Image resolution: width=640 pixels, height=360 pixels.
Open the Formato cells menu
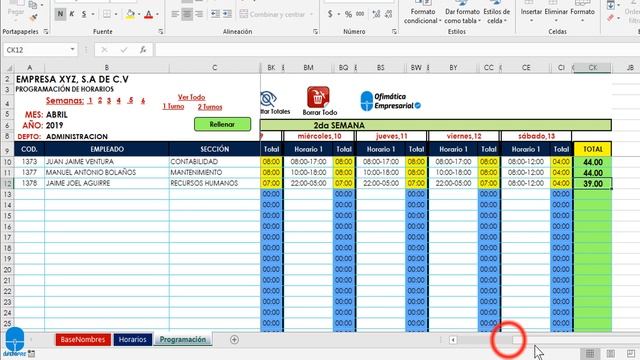[582, 12]
